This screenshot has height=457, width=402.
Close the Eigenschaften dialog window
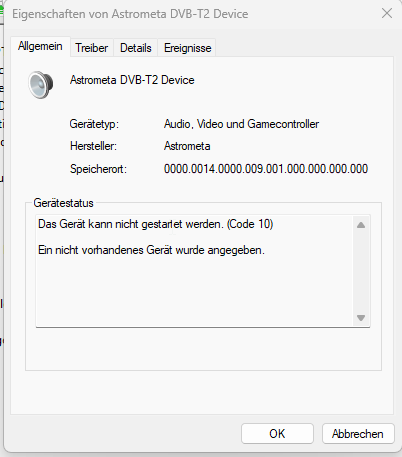coord(387,14)
